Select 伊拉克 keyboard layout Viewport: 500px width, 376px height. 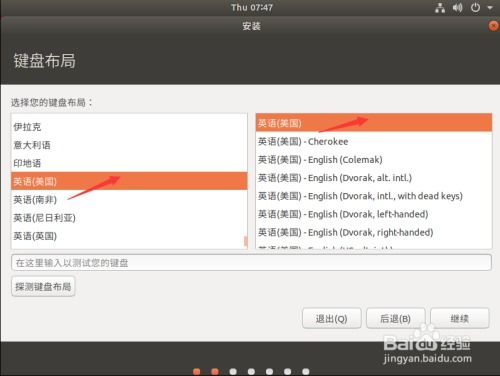click(129, 127)
